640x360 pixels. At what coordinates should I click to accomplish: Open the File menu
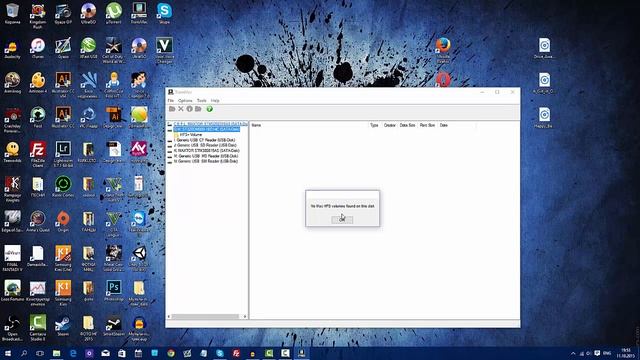pyautogui.click(x=171, y=100)
